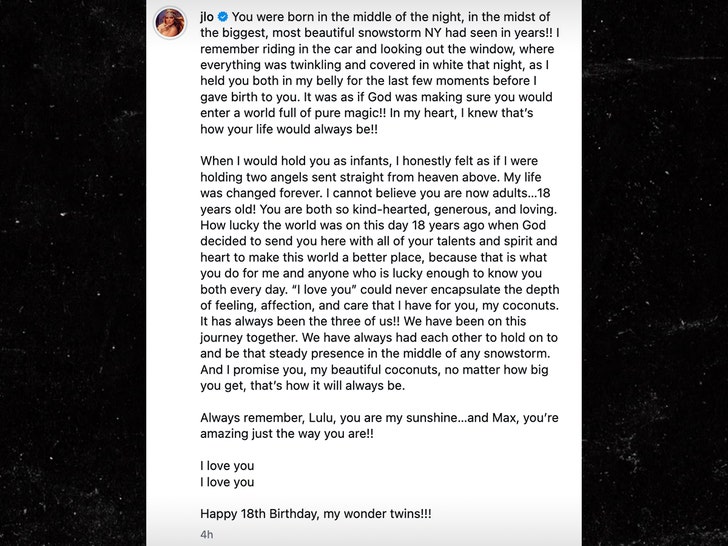Click the first "I love you" line
This screenshot has height=546, width=728.
point(227,465)
